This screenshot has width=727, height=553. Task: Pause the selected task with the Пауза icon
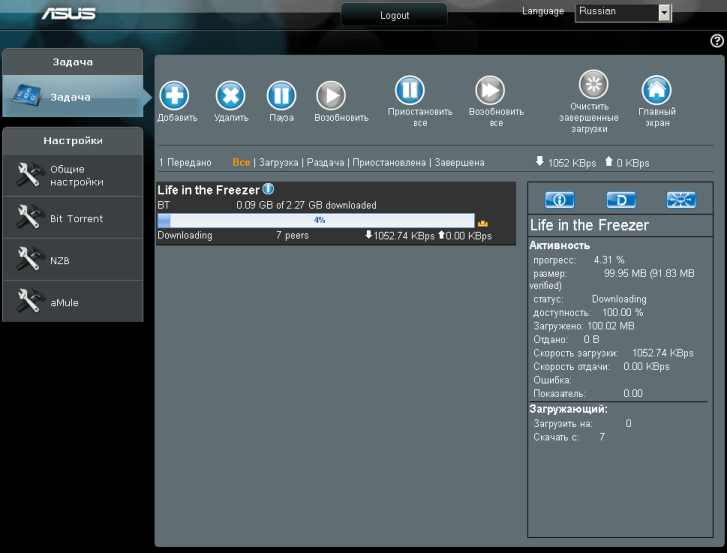click(281, 95)
